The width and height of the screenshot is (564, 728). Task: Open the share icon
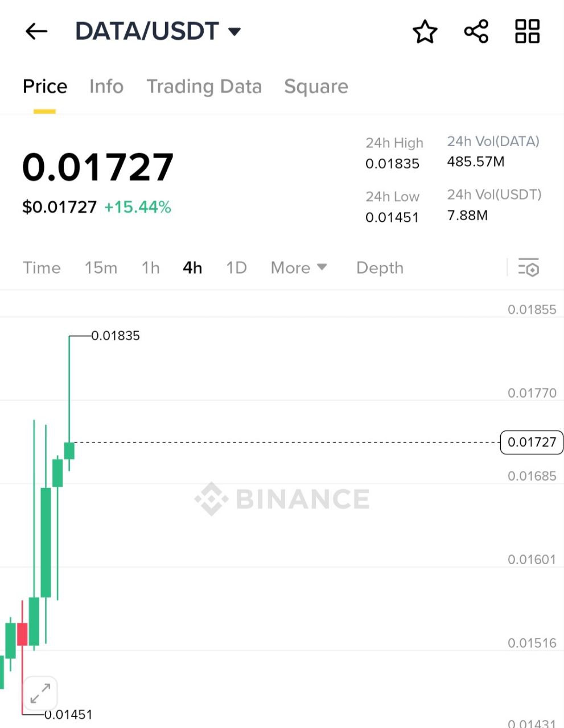[476, 31]
